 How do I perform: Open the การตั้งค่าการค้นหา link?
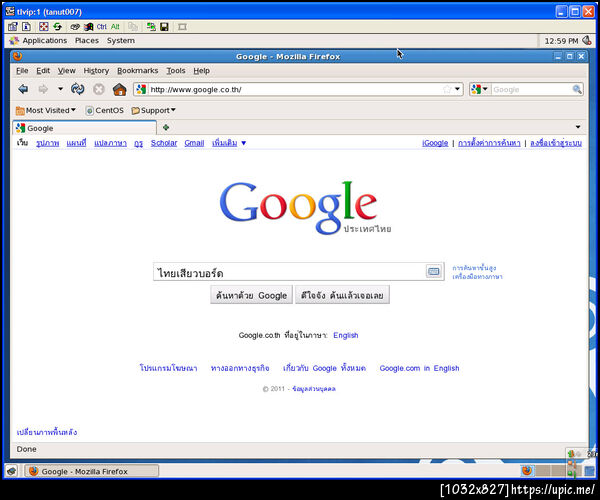point(489,143)
